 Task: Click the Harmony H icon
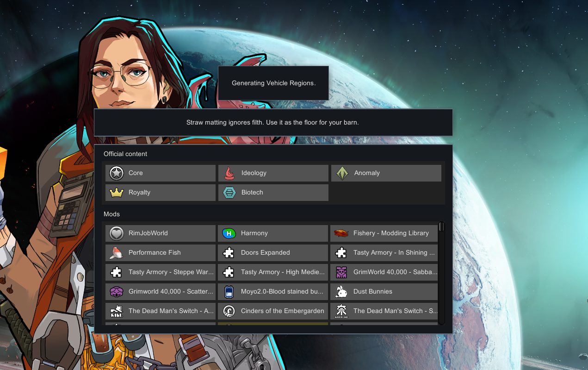pyautogui.click(x=229, y=233)
